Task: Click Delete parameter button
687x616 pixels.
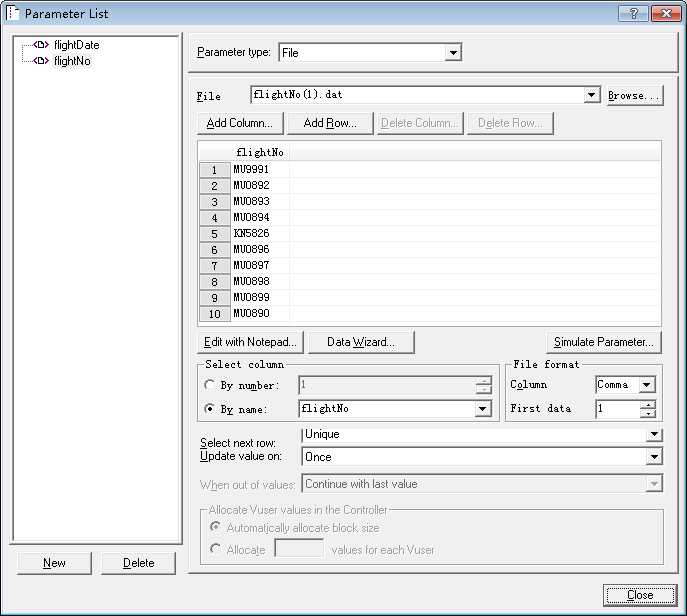Action: [138, 563]
